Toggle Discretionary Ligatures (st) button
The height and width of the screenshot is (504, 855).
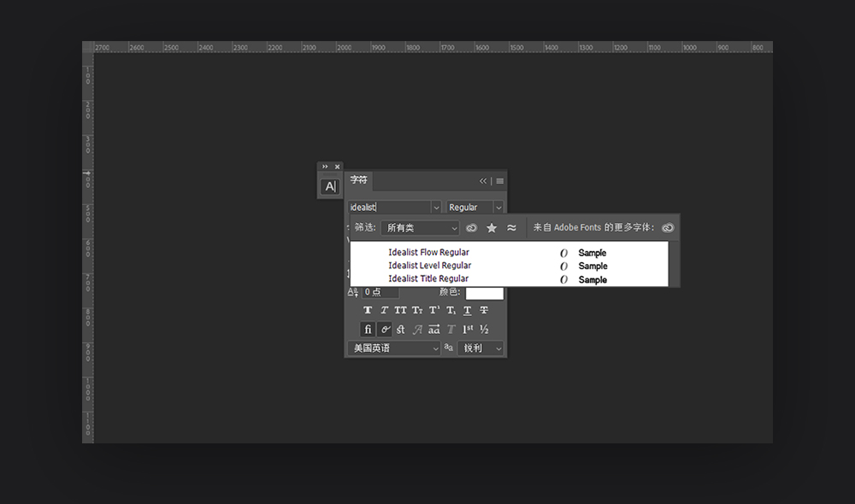coord(401,329)
